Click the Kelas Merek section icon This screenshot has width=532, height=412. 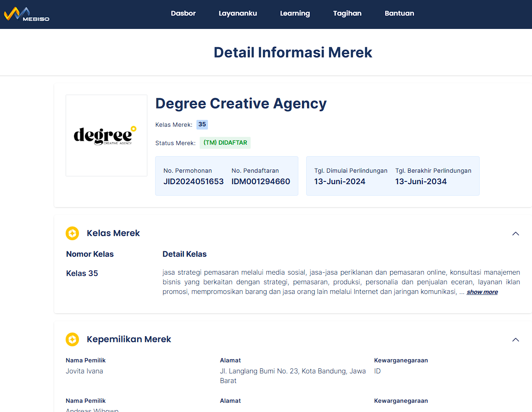click(x=72, y=233)
